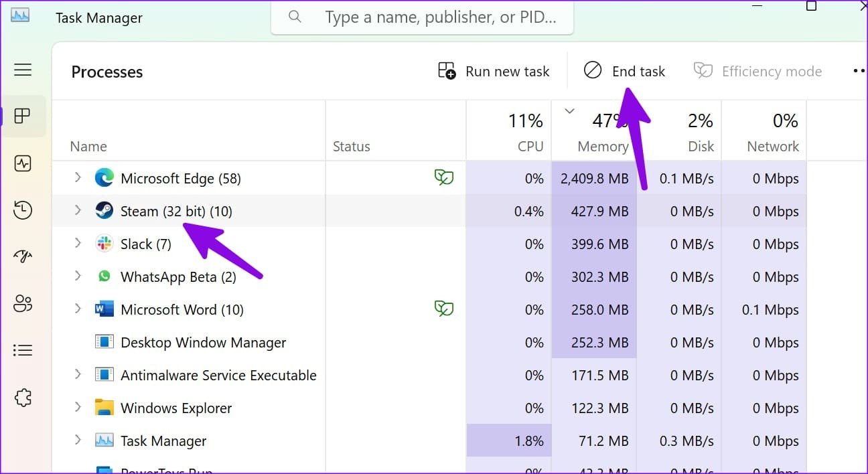Viewport: 868px width, 474px height.
Task: Click the 71.2 MB memory value
Action: [605, 441]
